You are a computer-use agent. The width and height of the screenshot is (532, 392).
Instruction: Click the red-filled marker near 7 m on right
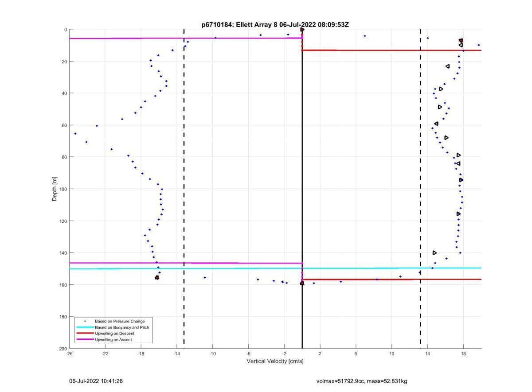(x=461, y=40)
